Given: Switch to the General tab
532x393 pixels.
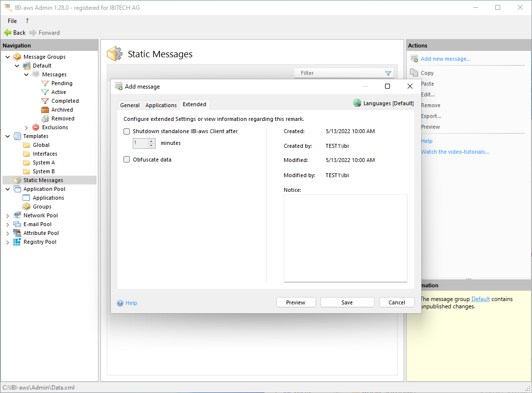Looking at the screenshot, I should [130, 105].
